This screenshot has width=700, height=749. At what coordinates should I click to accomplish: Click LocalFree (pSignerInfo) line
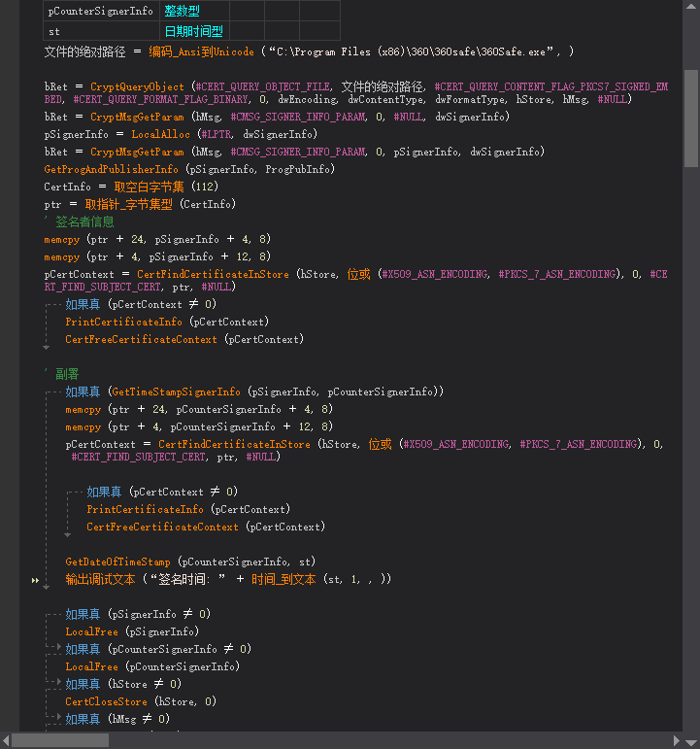point(132,631)
